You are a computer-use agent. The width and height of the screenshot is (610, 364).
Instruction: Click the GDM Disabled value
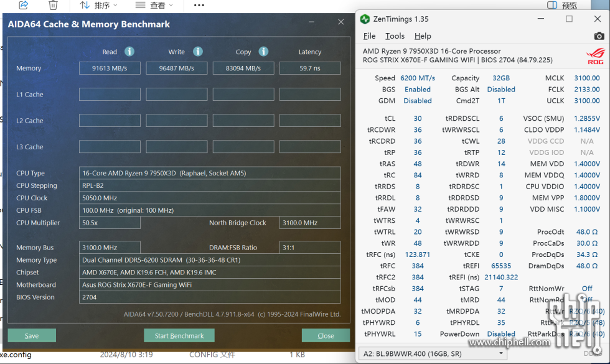pos(418,101)
